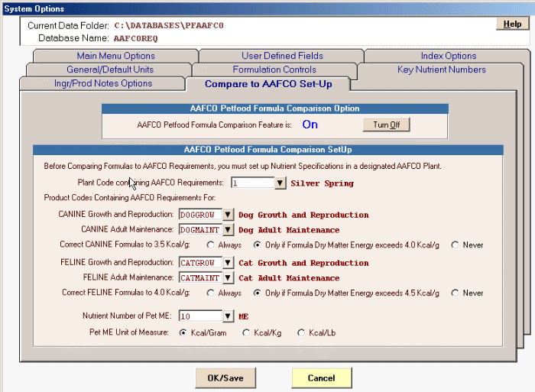
Task: Click the System Options title bar
Action: (268, 8)
